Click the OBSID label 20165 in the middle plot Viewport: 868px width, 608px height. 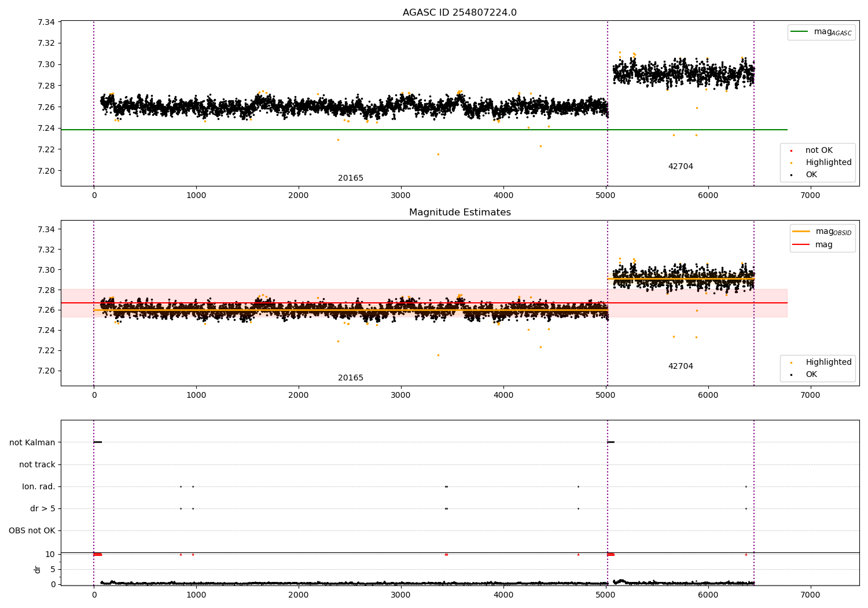[351, 378]
